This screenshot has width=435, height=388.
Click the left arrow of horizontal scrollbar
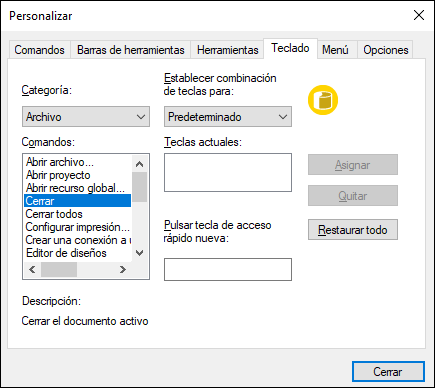pyautogui.click(x=32, y=269)
